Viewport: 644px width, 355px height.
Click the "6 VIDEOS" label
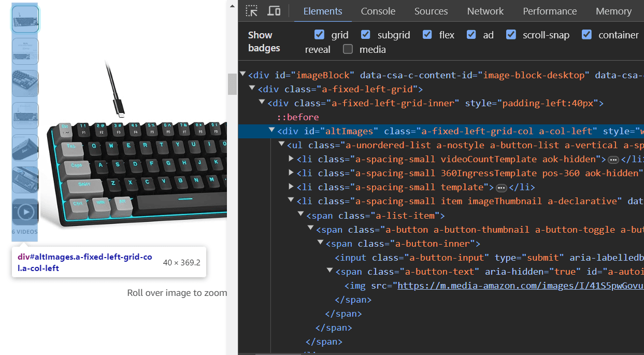coord(25,232)
